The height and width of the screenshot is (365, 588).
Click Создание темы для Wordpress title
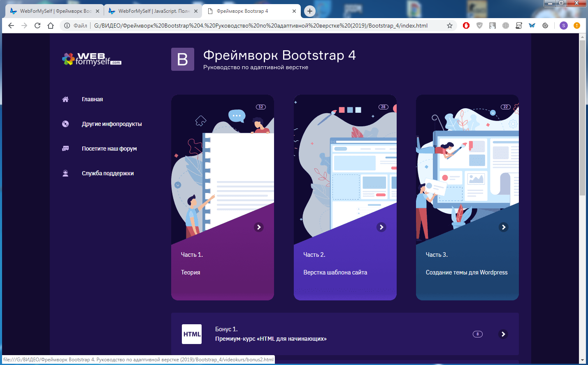coord(467,272)
